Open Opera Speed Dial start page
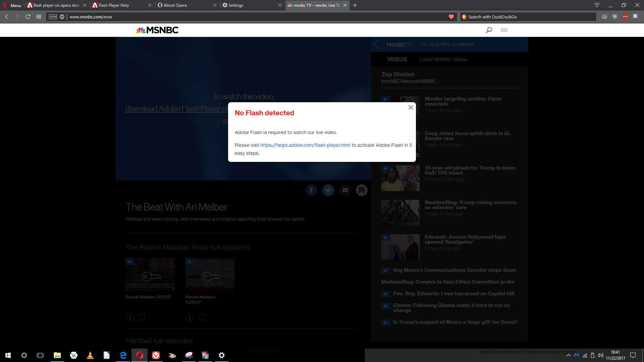 [39, 17]
